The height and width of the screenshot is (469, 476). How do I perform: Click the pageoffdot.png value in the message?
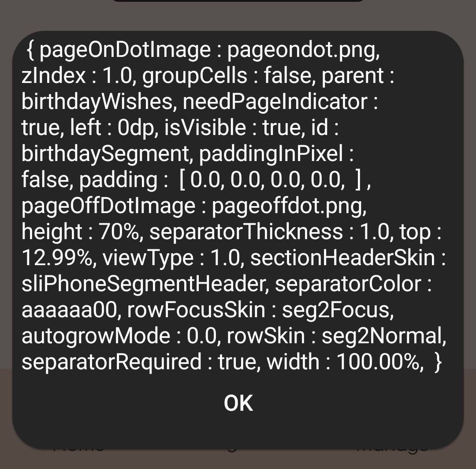click(x=289, y=206)
